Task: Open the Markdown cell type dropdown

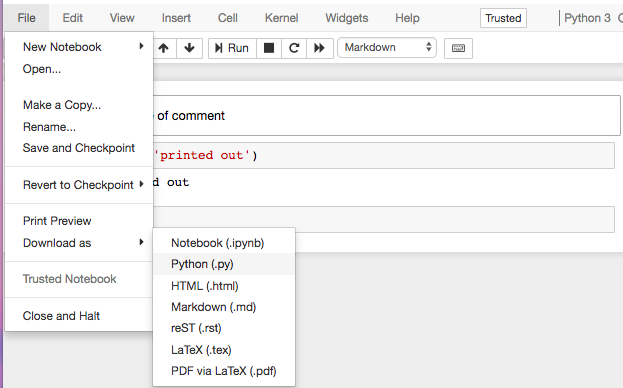Action: pyautogui.click(x=387, y=48)
